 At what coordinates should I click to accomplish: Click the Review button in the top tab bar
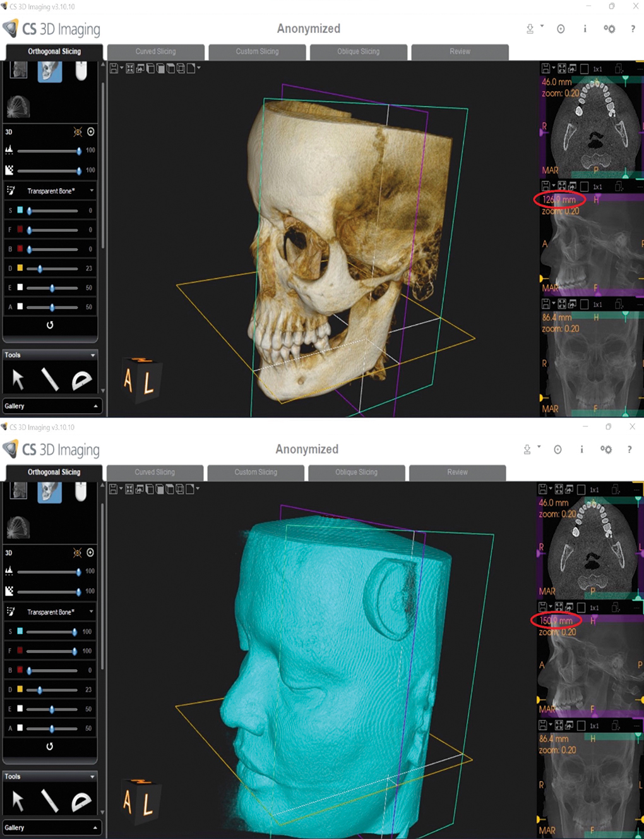click(x=460, y=52)
